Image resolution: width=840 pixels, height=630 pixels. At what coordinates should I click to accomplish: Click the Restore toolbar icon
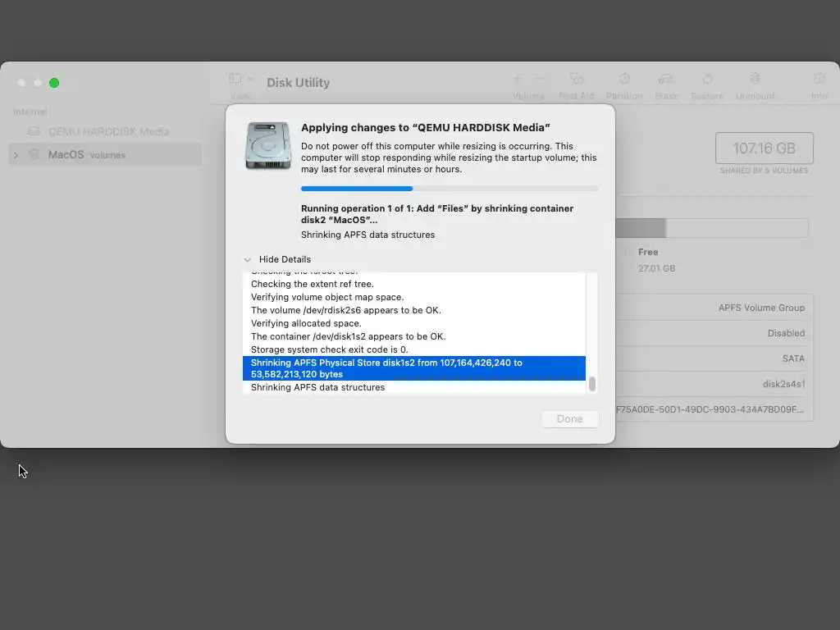click(x=707, y=79)
